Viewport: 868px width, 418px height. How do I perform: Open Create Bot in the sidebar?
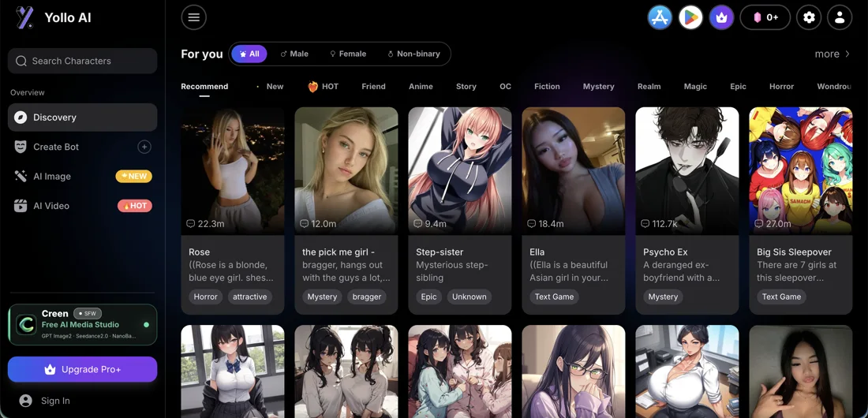coord(83,147)
